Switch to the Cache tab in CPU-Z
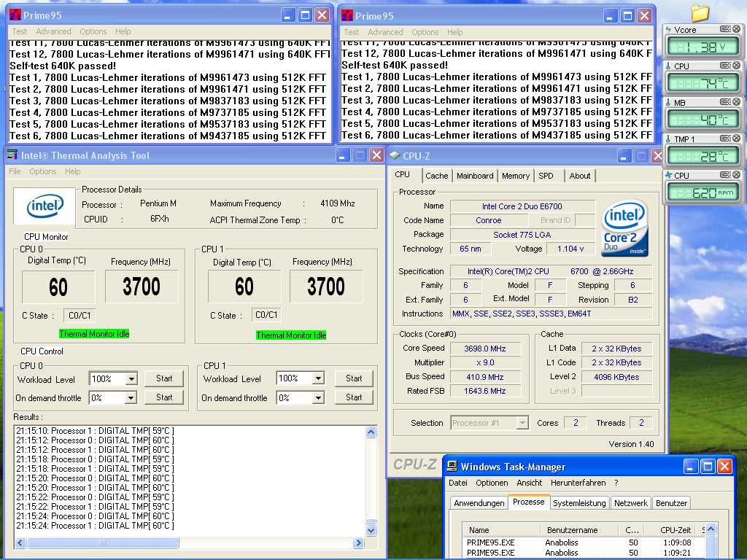Viewport: 747px width, 560px height. [437, 176]
